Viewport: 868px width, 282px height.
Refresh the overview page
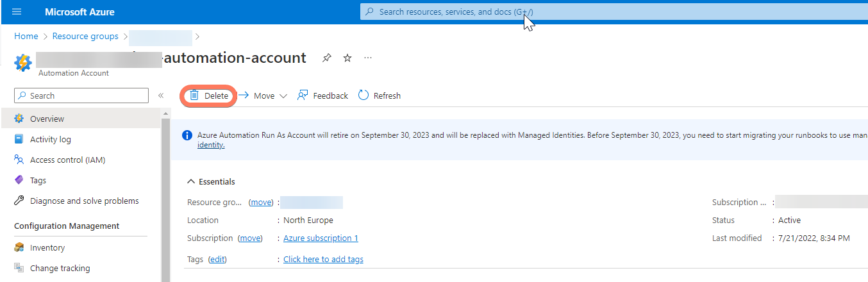380,95
